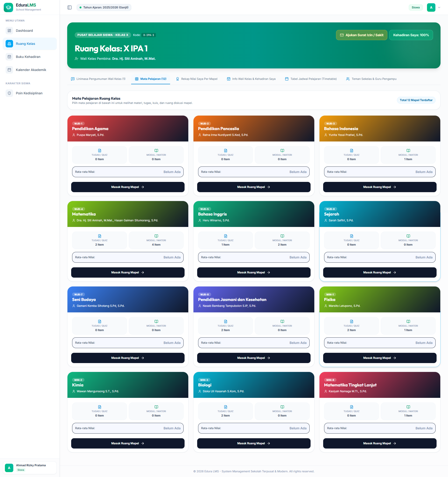This screenshot has height=477, width=448.
Task: Click Total 12 Mapel Terdaftar badge
Action: coord(416,100)
